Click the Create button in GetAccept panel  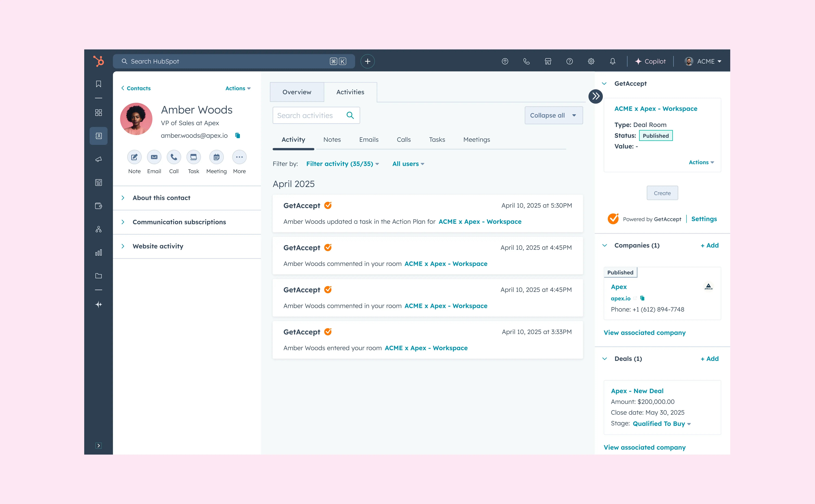pyautogui.click(x=662, y=193)
